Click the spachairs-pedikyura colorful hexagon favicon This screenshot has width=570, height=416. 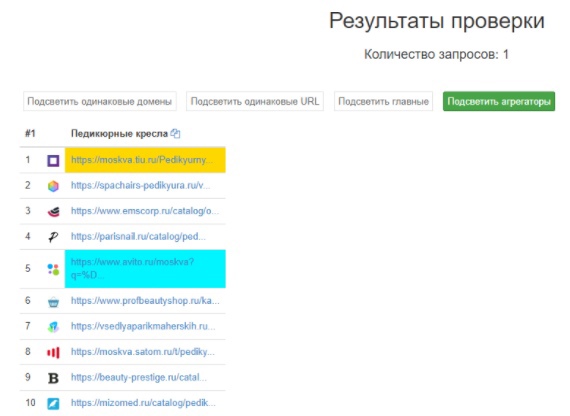click(53, 186)
